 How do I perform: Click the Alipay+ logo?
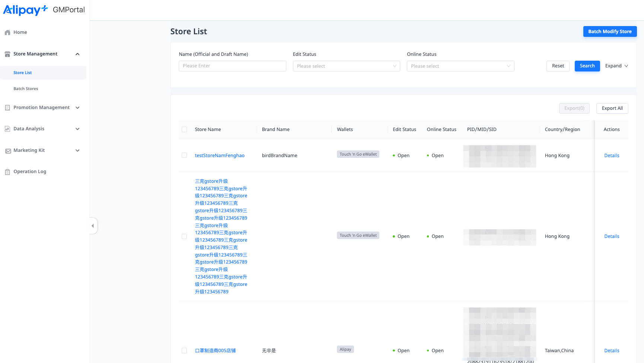point(25,10)
